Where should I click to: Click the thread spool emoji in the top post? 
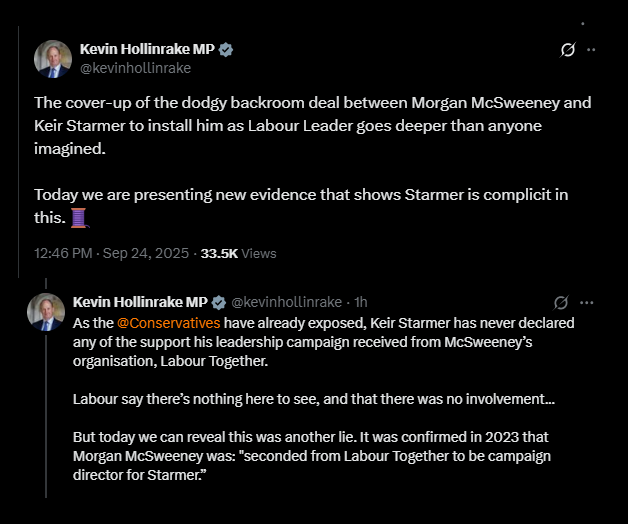click(80, 217)
